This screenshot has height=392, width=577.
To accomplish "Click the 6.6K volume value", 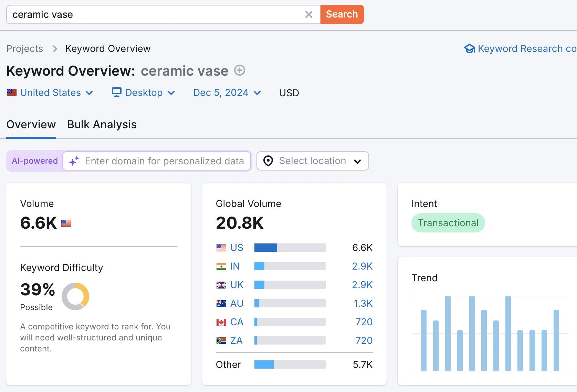I will 39,223.
